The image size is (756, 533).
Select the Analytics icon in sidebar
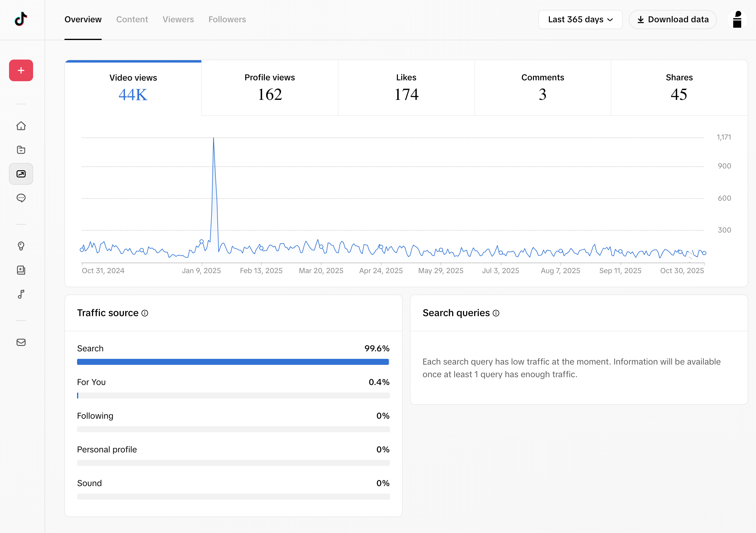[21, 174]
